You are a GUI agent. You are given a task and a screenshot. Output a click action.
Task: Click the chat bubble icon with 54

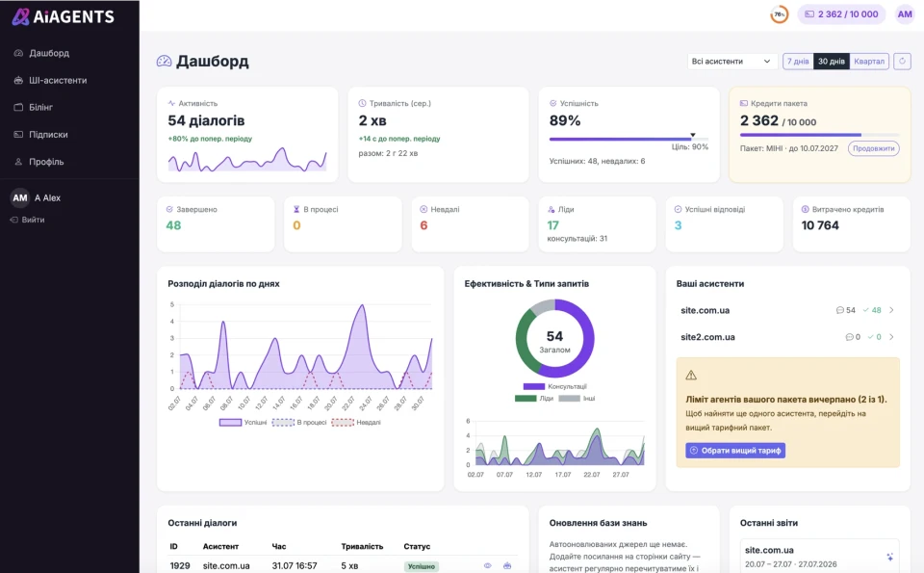click(839, 310)
